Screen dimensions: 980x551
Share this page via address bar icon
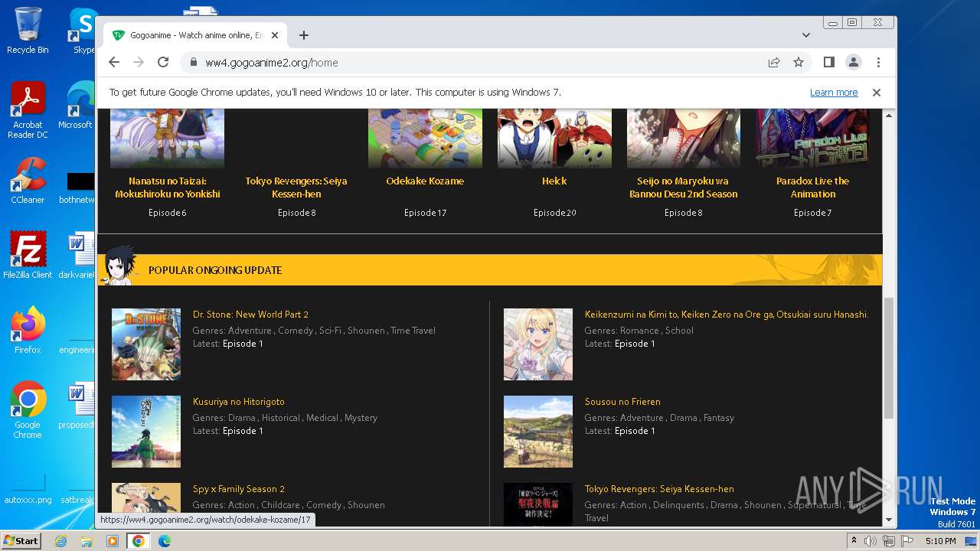pyautogui.click(x=774, y=62)
